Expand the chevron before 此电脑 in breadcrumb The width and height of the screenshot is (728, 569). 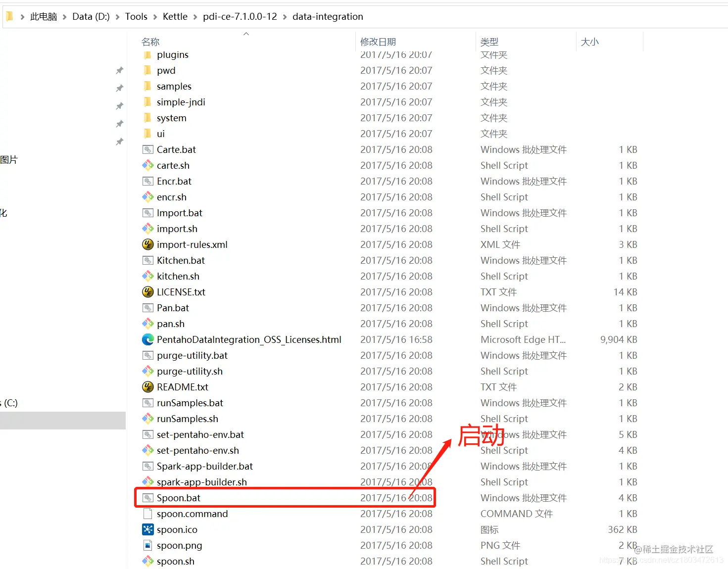point(22,17)
